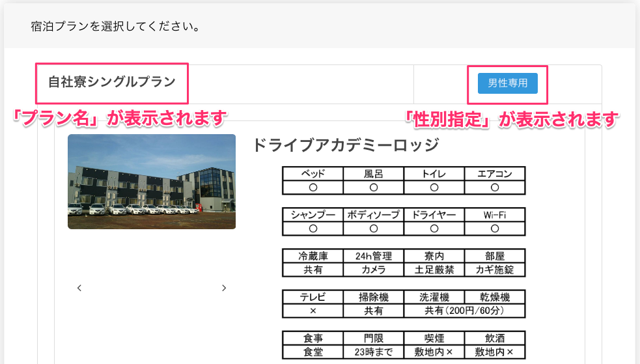Click the 23時まで curfew cell
This screenshot has height=364, width=640.
373,352
